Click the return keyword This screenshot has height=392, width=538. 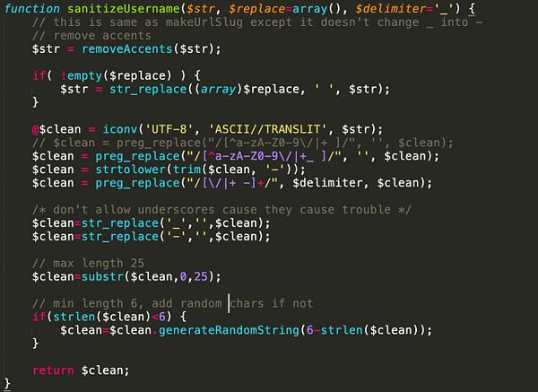(53, 370)
